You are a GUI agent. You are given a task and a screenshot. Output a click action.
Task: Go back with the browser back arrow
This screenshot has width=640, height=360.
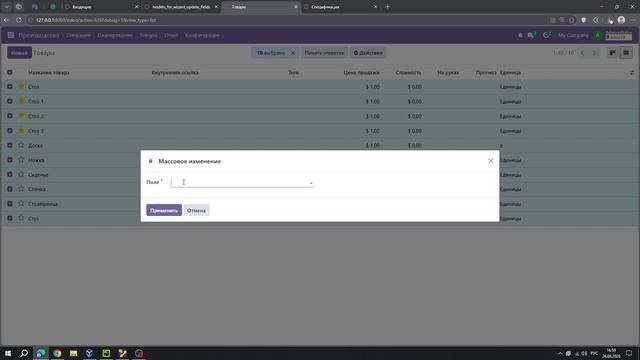point(7,20)
